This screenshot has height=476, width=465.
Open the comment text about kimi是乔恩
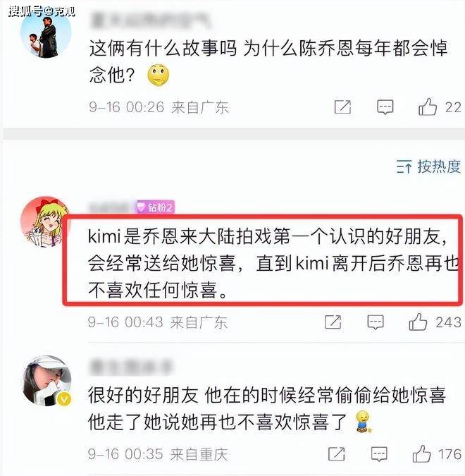(273, 262)
